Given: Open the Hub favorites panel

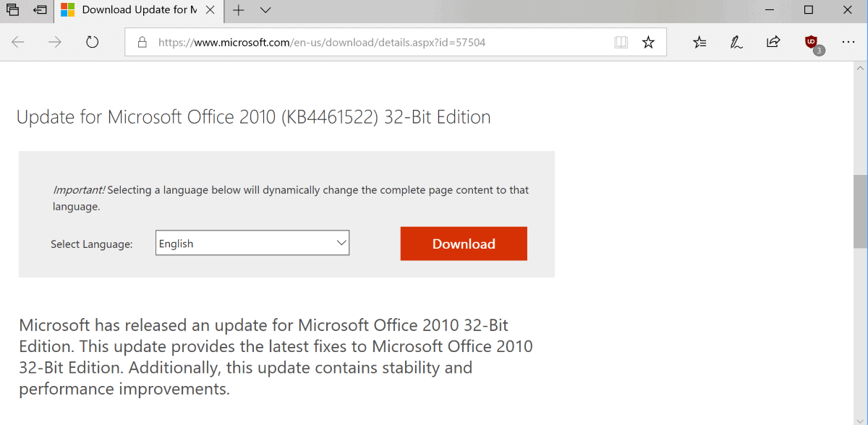Looking at the screenshot, I should pyautogui.click(x=699, y=42).
